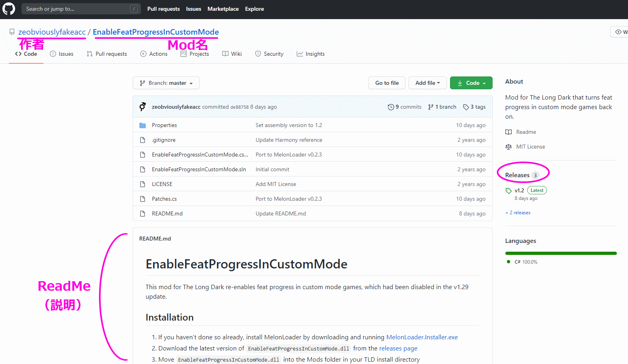628x364 pixels.
Task: Open Explore in top navigation
Action: point(254,9)
